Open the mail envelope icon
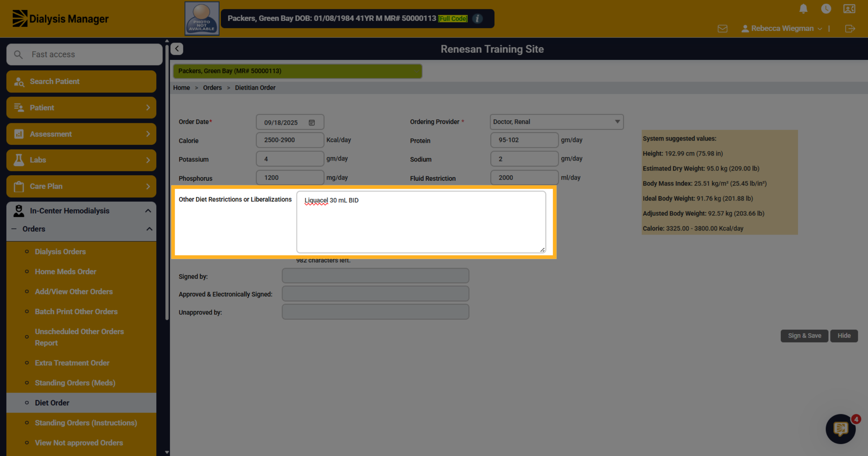The image size is (868, 456). (x=722, y=29)
